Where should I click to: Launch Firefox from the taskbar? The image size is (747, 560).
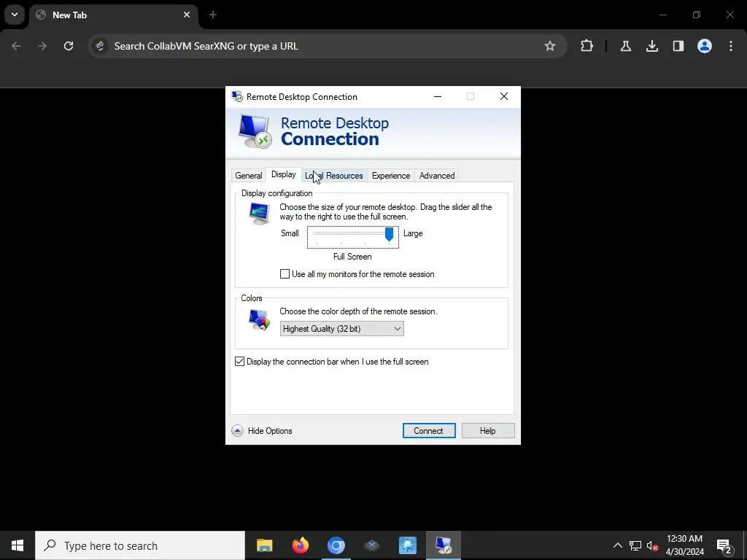[x=300, y=545]
